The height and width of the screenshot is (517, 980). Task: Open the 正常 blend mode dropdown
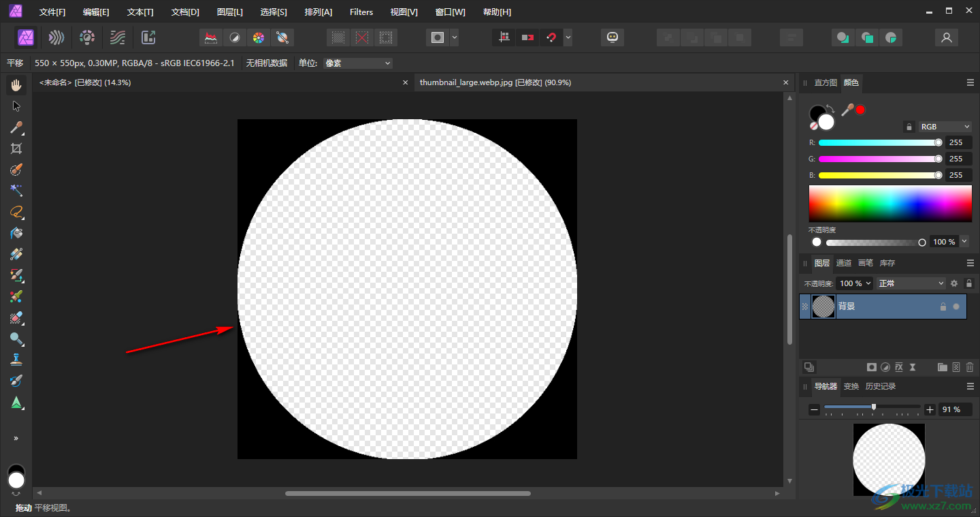click(x=911, y=283)
